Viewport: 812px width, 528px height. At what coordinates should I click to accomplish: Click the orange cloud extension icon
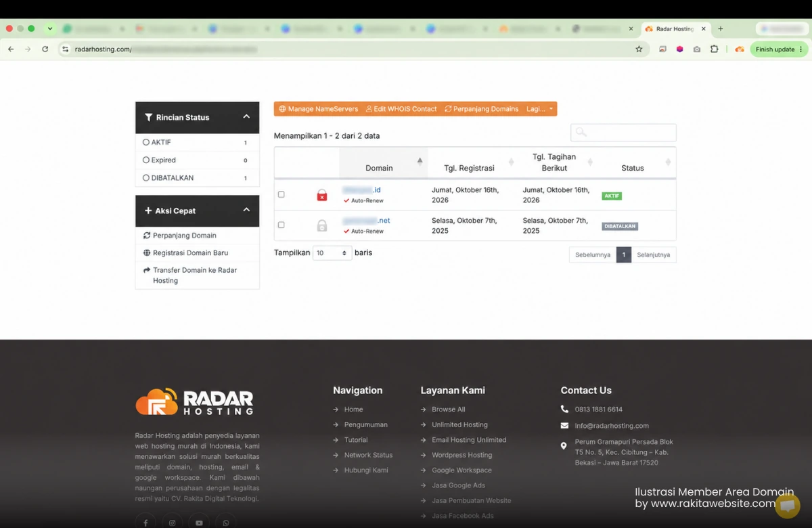740,49
